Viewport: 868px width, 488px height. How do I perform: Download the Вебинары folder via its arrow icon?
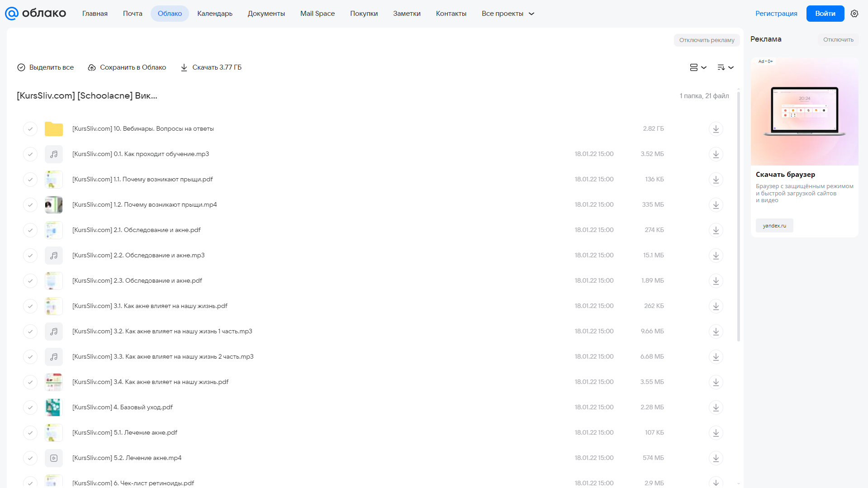[716, 129]
